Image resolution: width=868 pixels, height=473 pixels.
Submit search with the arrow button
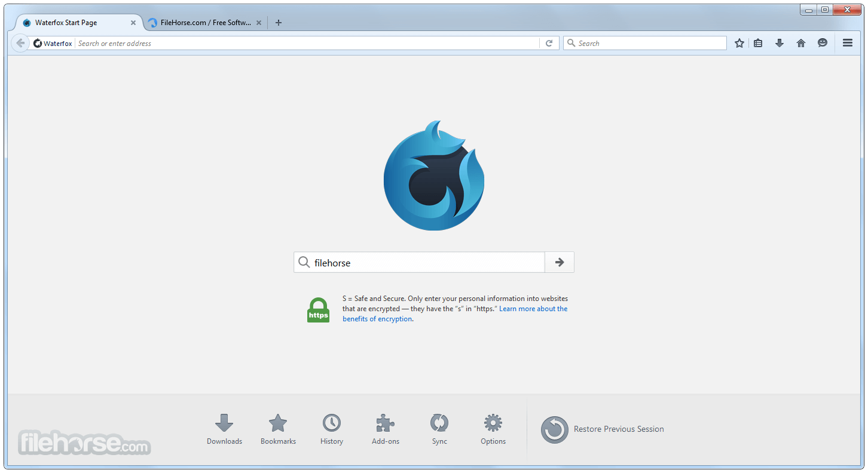[x=560, y=262]
